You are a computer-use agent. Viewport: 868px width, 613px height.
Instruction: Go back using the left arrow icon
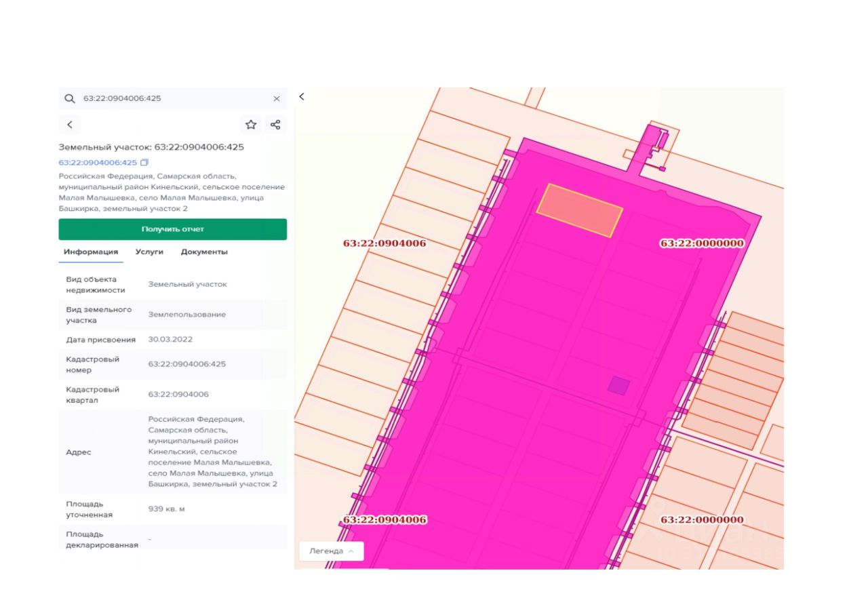70,125
